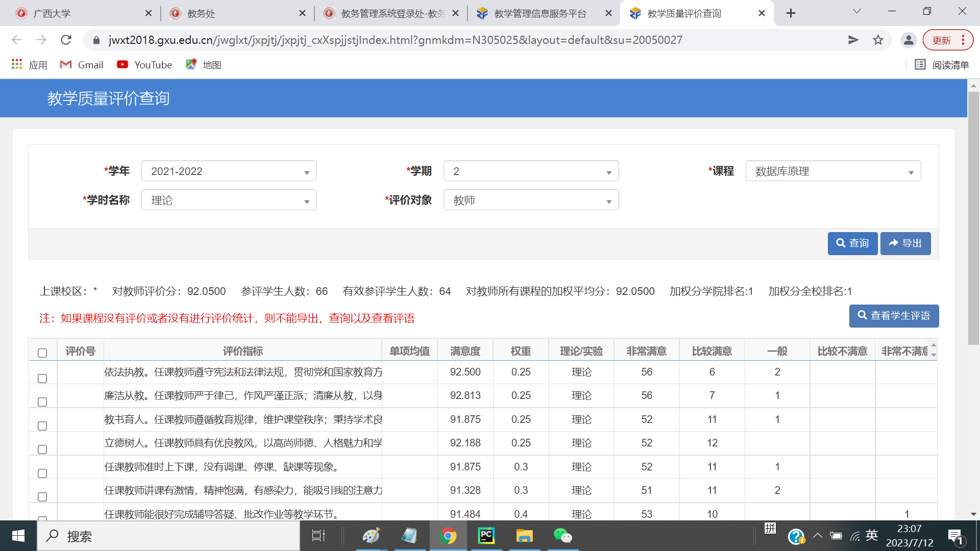Click the 查看学生评语 button

point(894,316)
